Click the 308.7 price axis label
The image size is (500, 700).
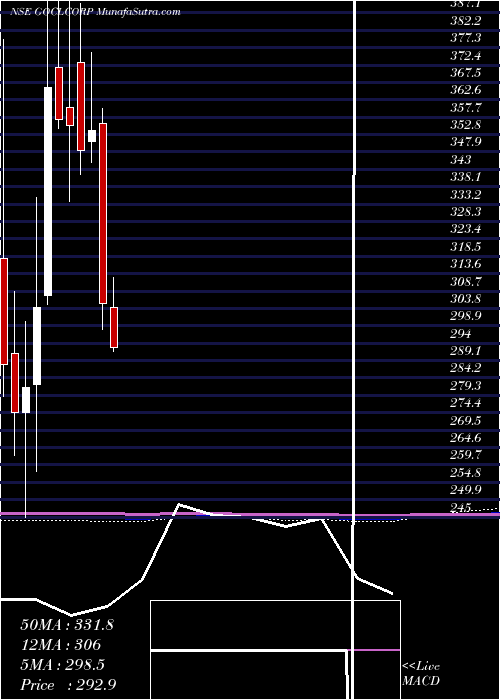[x=466, y=282]
